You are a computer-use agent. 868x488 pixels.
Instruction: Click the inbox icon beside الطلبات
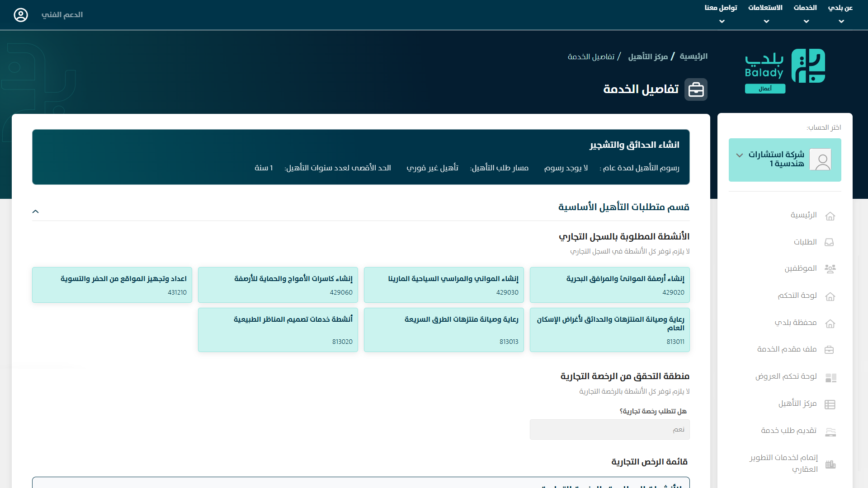coord(829,242)
